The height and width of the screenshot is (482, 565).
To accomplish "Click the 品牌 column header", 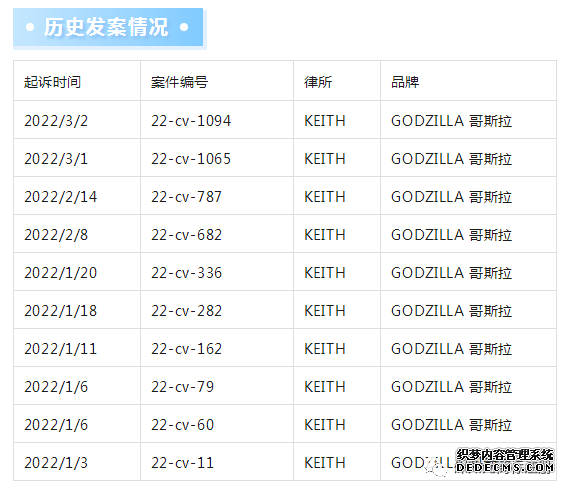I will [x=405, y=82].
